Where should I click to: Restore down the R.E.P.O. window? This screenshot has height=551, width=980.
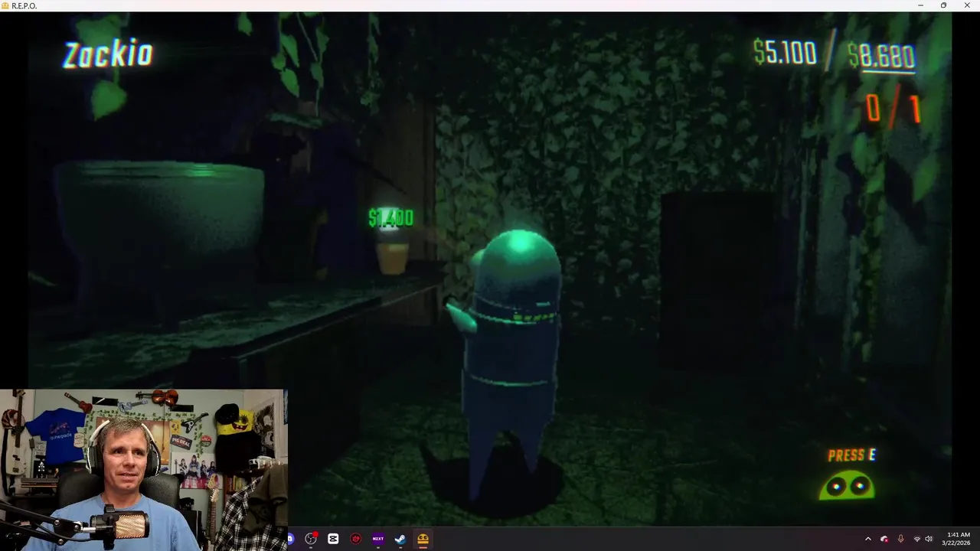943,5
